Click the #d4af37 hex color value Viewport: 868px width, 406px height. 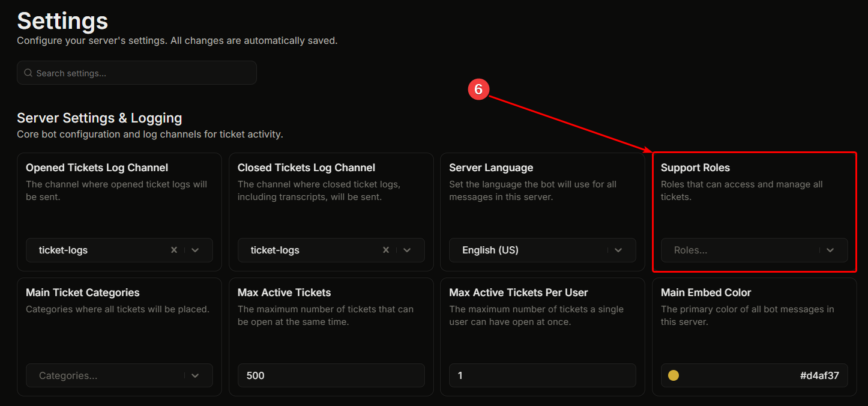(819, 375)
